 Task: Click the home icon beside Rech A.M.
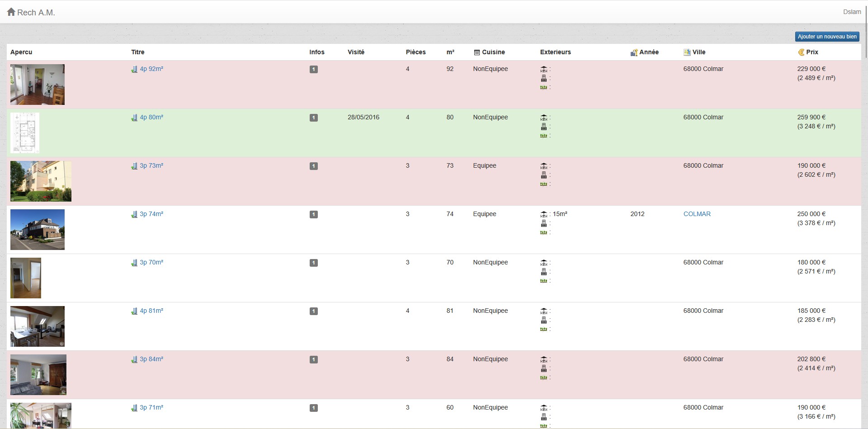[x=11, y=12]
